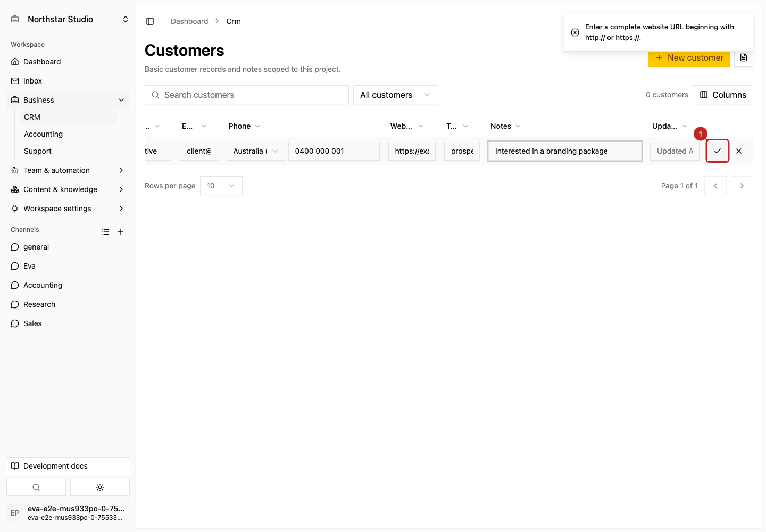Add a new channel with plus icon
Viewport: 766px width, 532px height.
pyautogui.click(x=120, y=232)
